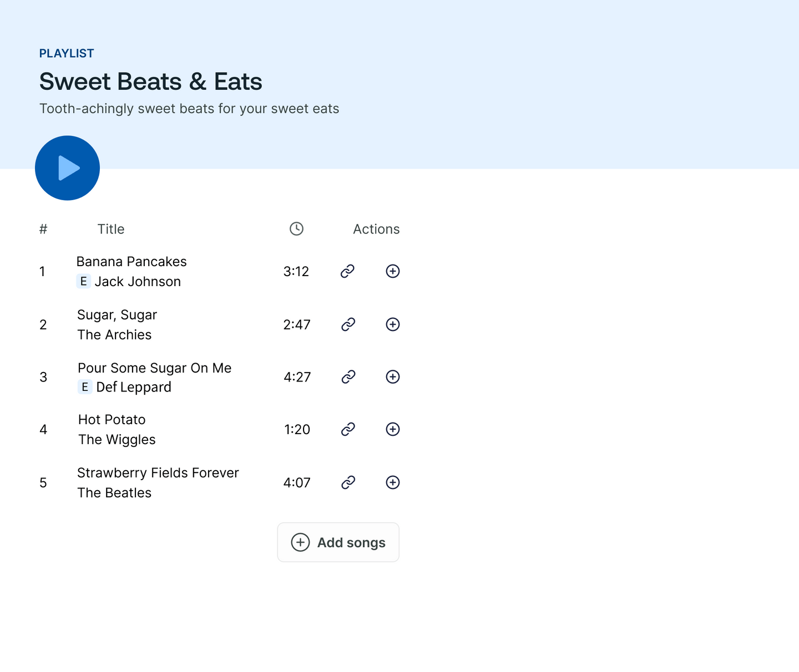Image resolution: width=799 pixels, height=672 pixels.
Task: Add Hot Potato using plus icon
Action: tap(393, 429)
